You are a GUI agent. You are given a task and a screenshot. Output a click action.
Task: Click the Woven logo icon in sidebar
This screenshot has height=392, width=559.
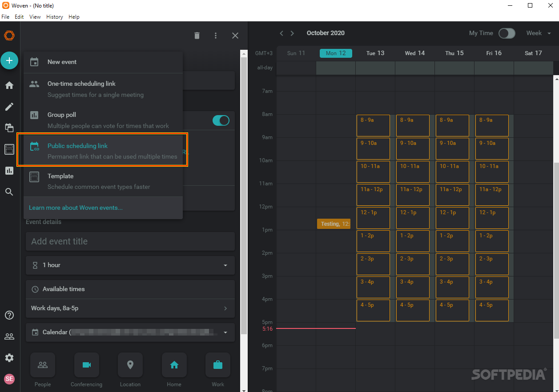pos(9,36)
